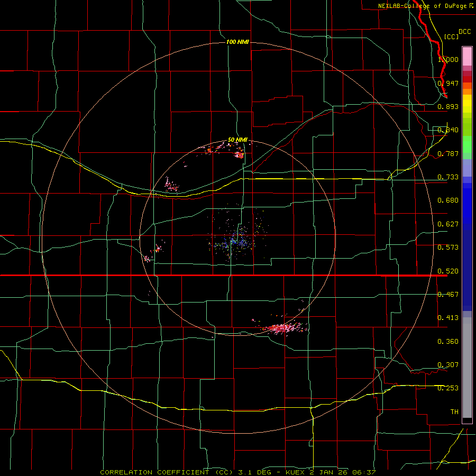476x476 pixels.
Task: Click the 0.627 scale value
Action: (448, 224)
